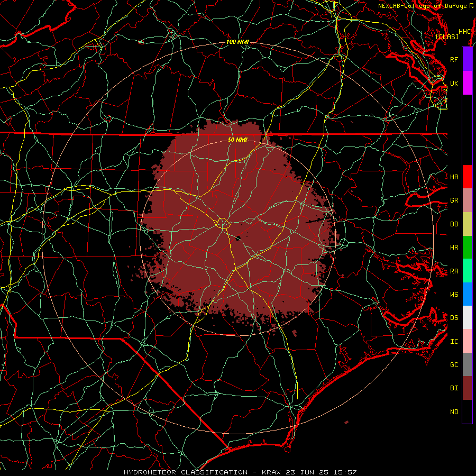Click the HR legend label text
Screen dimensions: 476x476
point(454,248)
